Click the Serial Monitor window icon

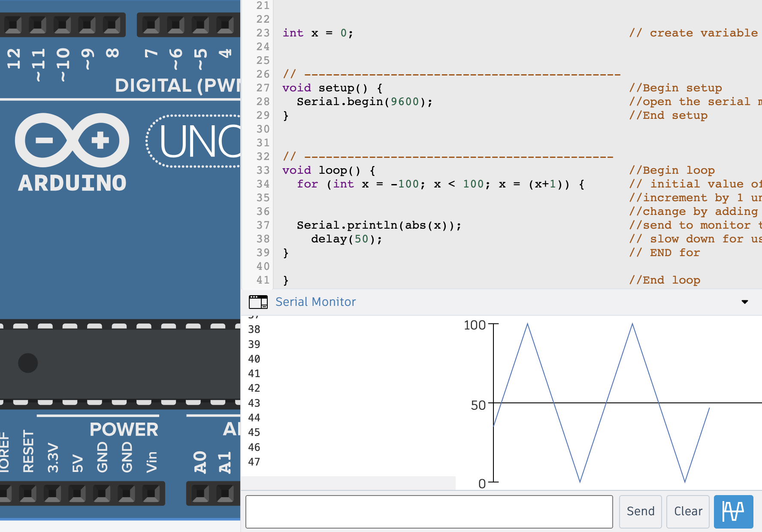point(258,302)
